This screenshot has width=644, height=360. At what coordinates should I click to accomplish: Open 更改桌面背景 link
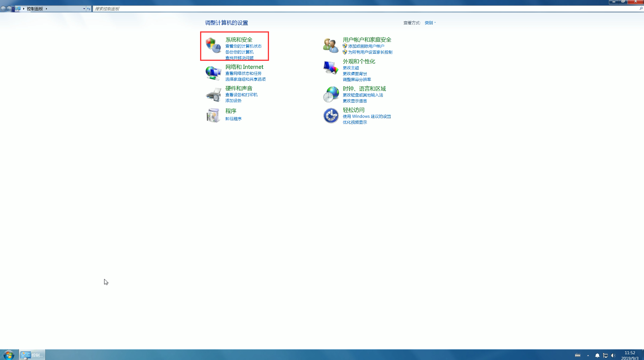click(355, 74)
